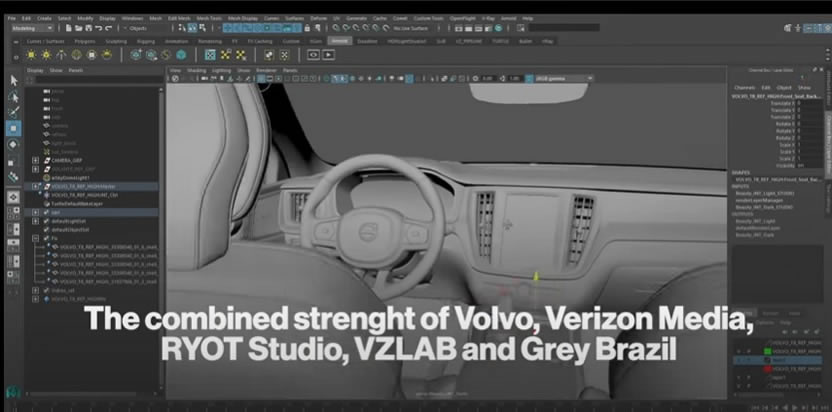Select the Rotate tool in toolbox
This screenshot has height=412, width=832.
14,144
